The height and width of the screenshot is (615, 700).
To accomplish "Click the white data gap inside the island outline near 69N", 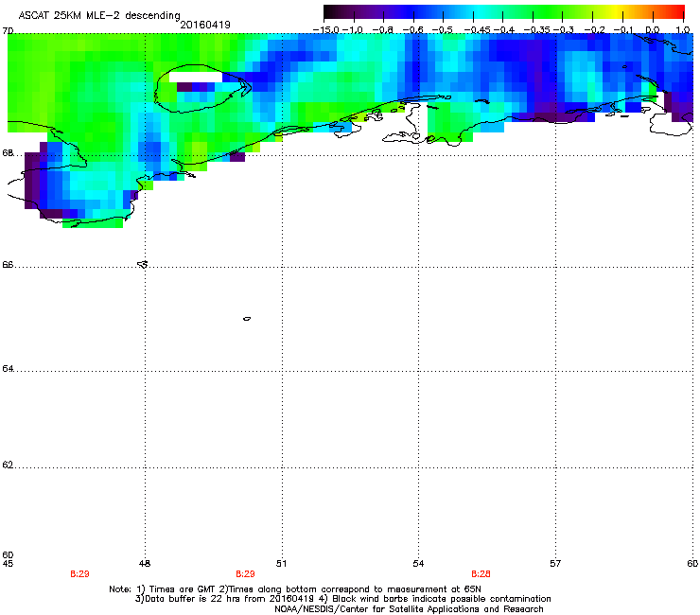I will click(x=196, y=77).
